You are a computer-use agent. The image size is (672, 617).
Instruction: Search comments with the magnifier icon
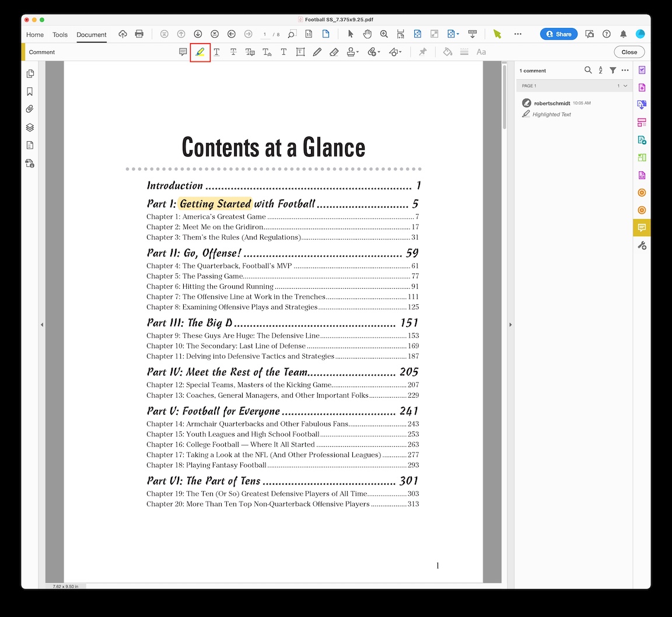(588, 70)
